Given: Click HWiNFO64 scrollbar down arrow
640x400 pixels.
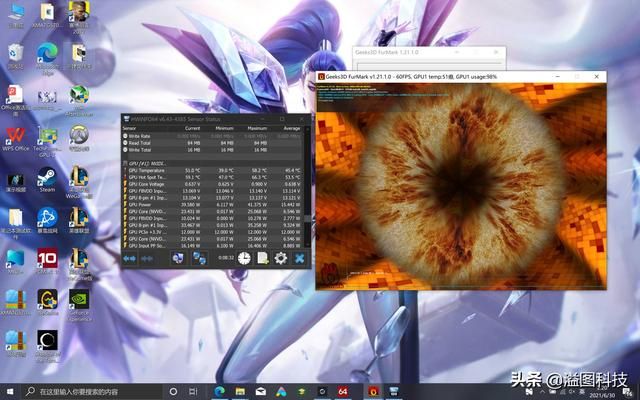Looking at the screenshot, I should point(307,246).
